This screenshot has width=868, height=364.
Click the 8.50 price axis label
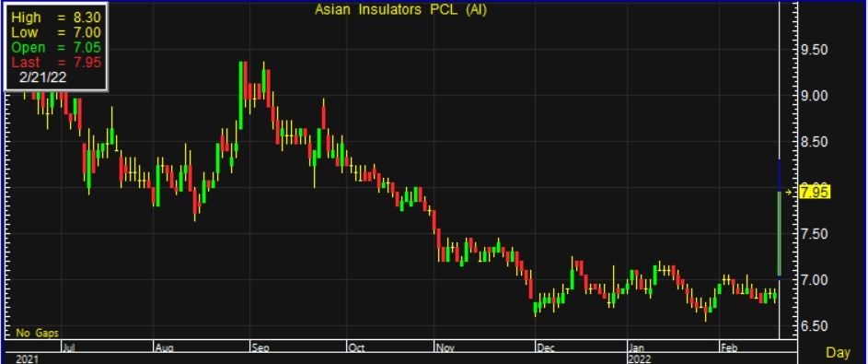pos(815,142)
